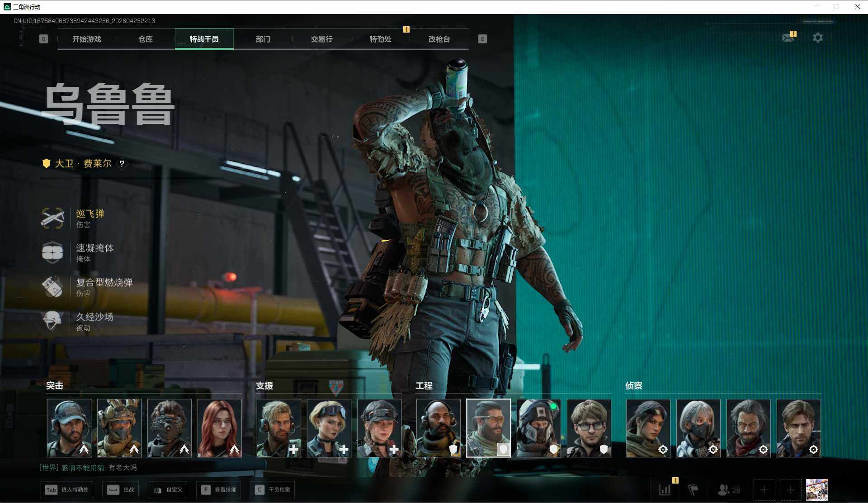Click the question mark beside 大卫·费莱尔

tap(122, 164)
